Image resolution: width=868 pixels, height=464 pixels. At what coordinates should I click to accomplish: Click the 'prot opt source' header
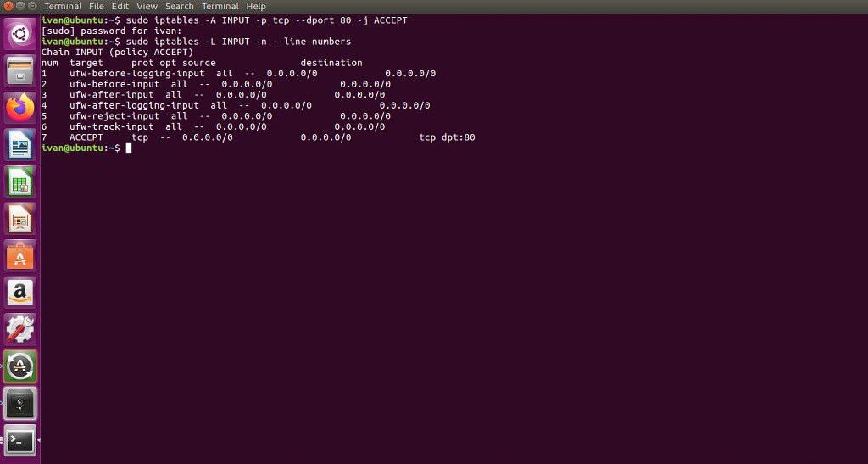click(173, 63)
